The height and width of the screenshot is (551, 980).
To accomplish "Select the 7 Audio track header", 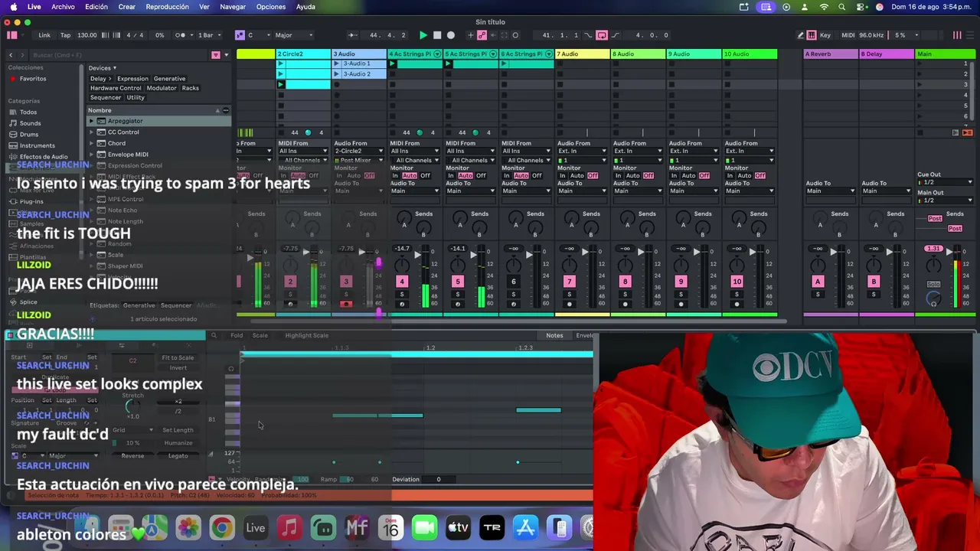I will pyautogui.click(x=583, y=54).
